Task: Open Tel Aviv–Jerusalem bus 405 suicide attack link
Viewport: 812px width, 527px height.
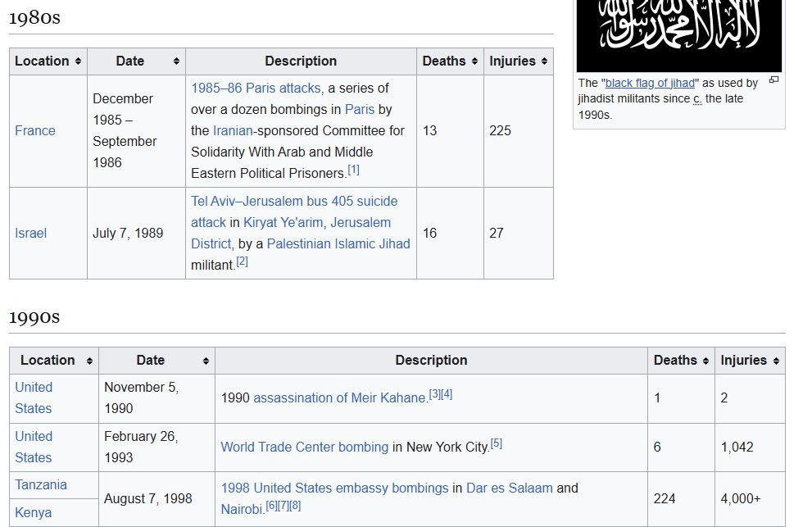Action: (294, 211)
